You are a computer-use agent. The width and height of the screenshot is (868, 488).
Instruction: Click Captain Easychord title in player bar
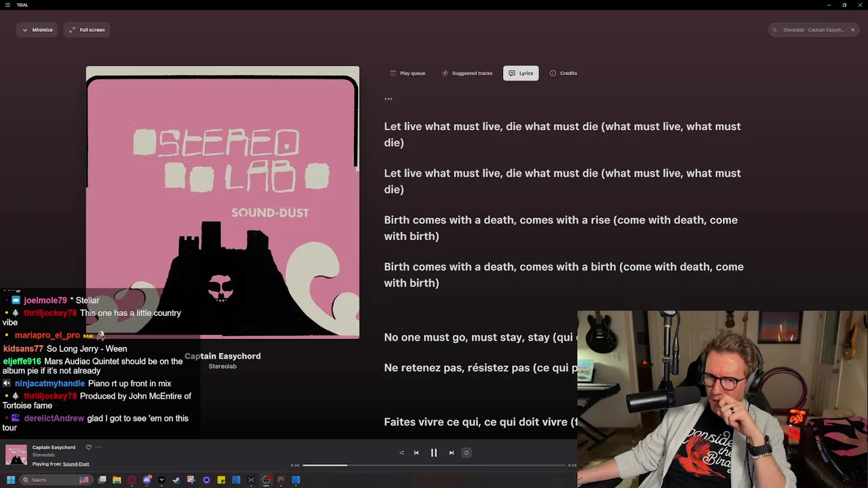(54, 447)
